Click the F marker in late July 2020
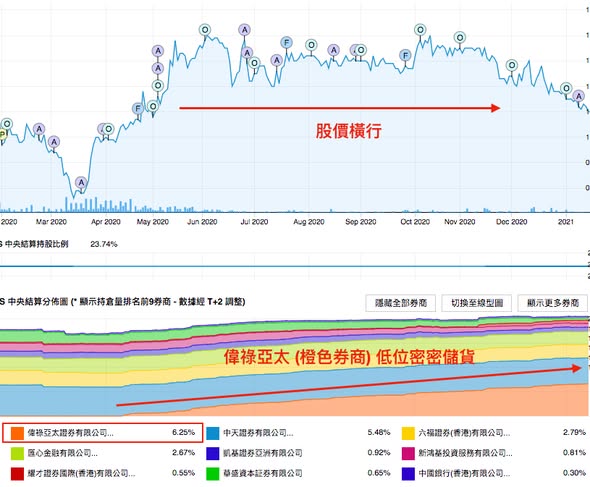This screenshot has height=487, width=590. [287, 43]
